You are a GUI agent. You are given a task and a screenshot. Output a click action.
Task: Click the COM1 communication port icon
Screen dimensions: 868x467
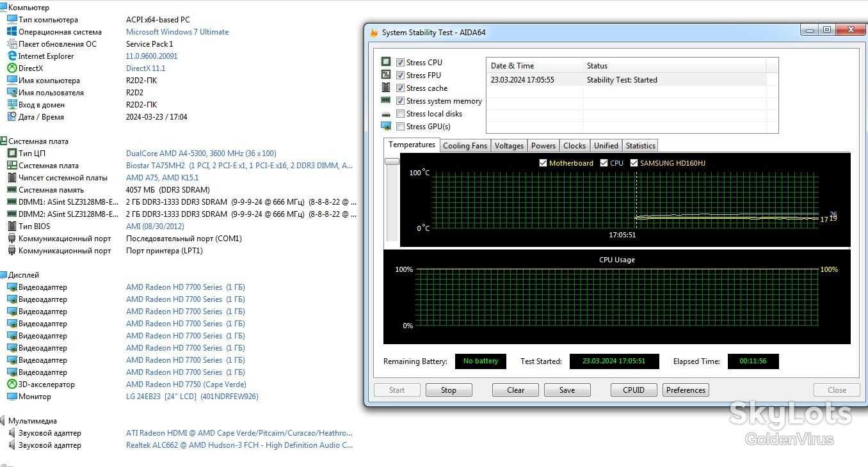[12, 239]
